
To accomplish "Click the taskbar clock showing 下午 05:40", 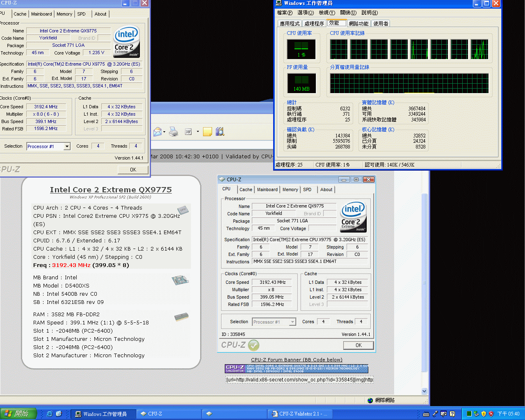I will pyautogui.click(x=508, y=414).
